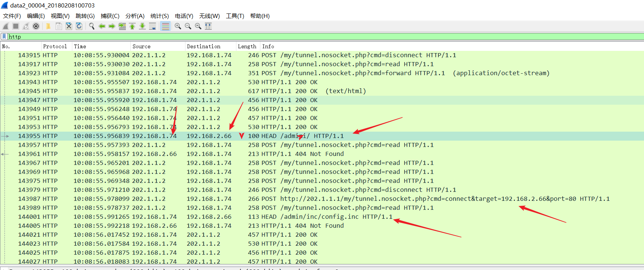Open a capture file via folder icon
644x270 pixels.
point(48,26)
